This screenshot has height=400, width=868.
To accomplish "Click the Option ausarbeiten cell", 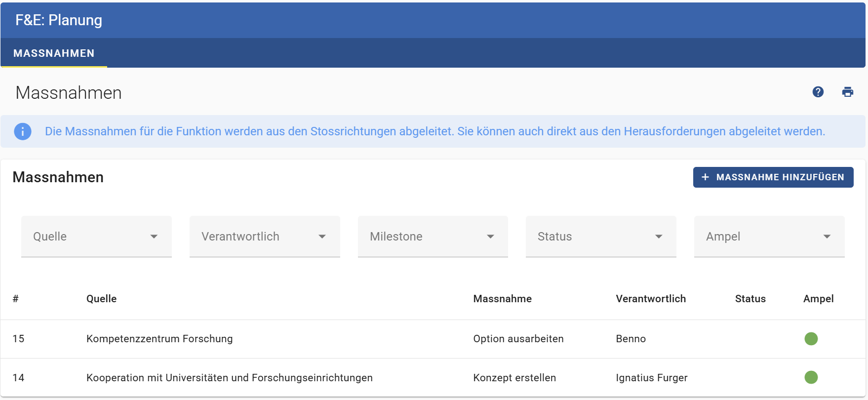I will (x=518, y=339).
